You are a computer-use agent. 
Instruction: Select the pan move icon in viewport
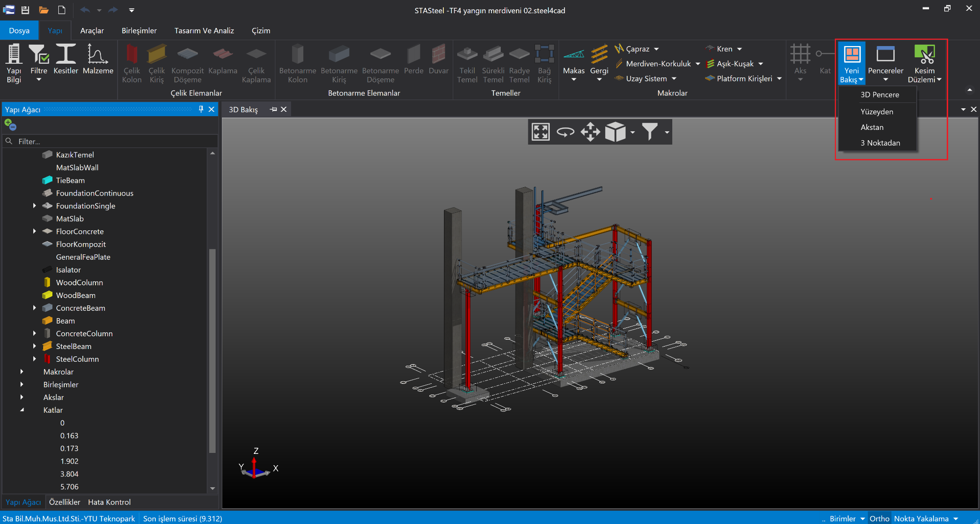click(590, 132)
